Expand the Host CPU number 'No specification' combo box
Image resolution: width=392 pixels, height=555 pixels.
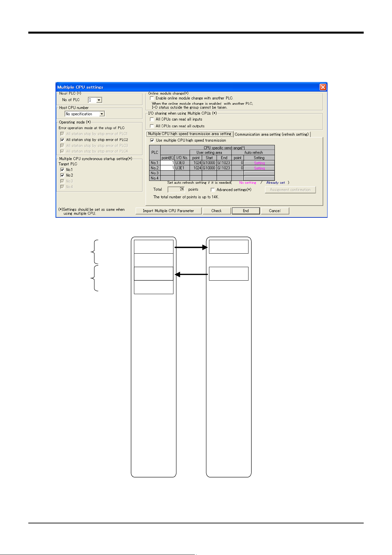[102, 114]
